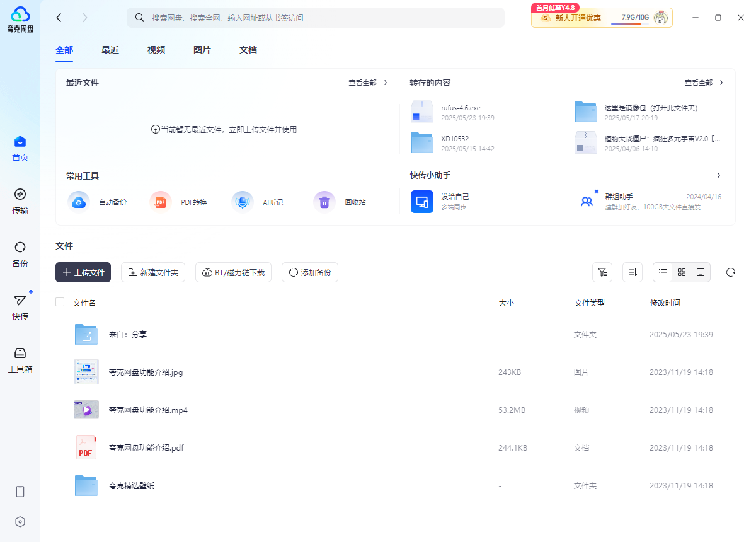Click the 上传文件 button

[x=83, y=272]
